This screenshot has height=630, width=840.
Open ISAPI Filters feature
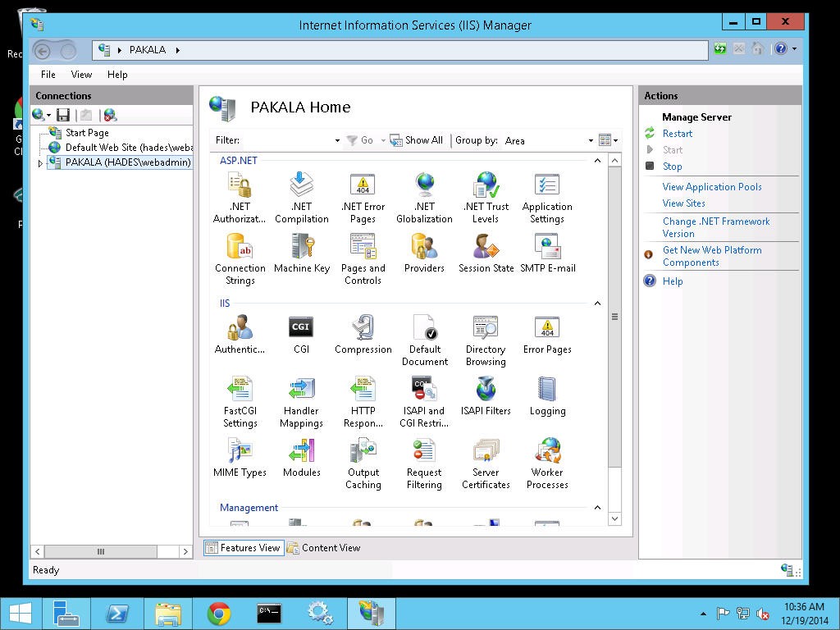pos(486,396)
